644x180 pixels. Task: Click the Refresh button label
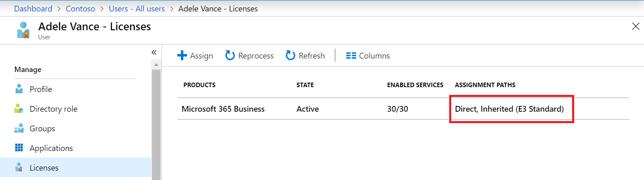coord(312,56)
